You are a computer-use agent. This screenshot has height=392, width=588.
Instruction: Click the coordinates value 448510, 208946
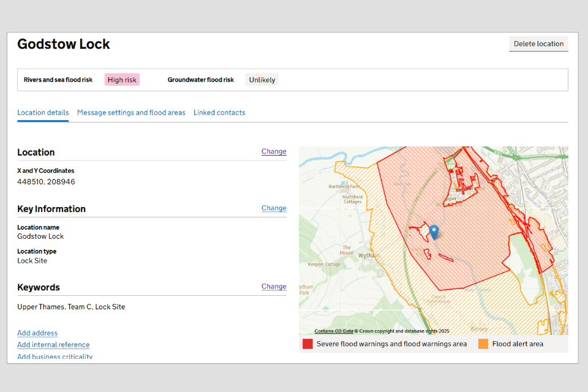coord(46,182)
